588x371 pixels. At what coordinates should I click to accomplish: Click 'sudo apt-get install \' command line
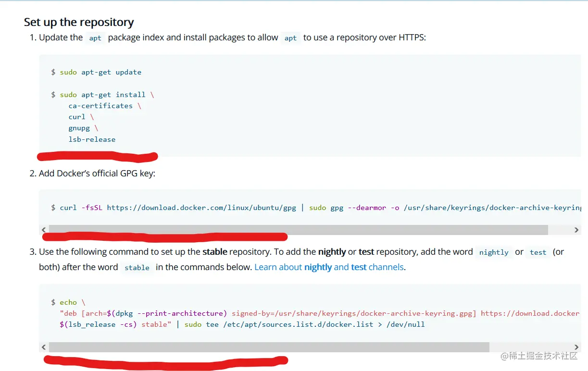tap(102, 95)
